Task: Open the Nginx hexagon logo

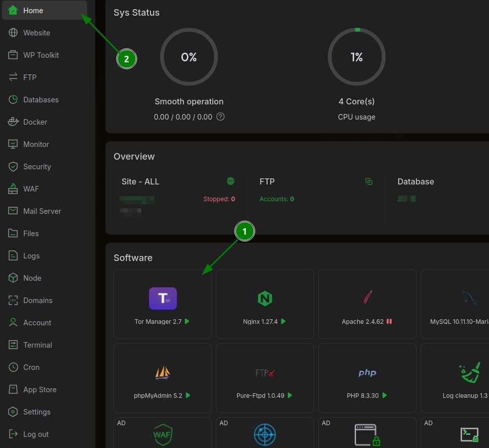Action: [265, 298]
